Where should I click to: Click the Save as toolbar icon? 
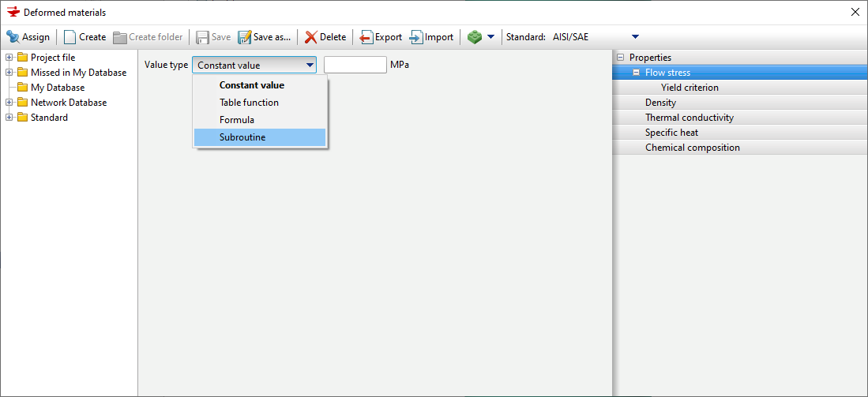coord(245,37)
